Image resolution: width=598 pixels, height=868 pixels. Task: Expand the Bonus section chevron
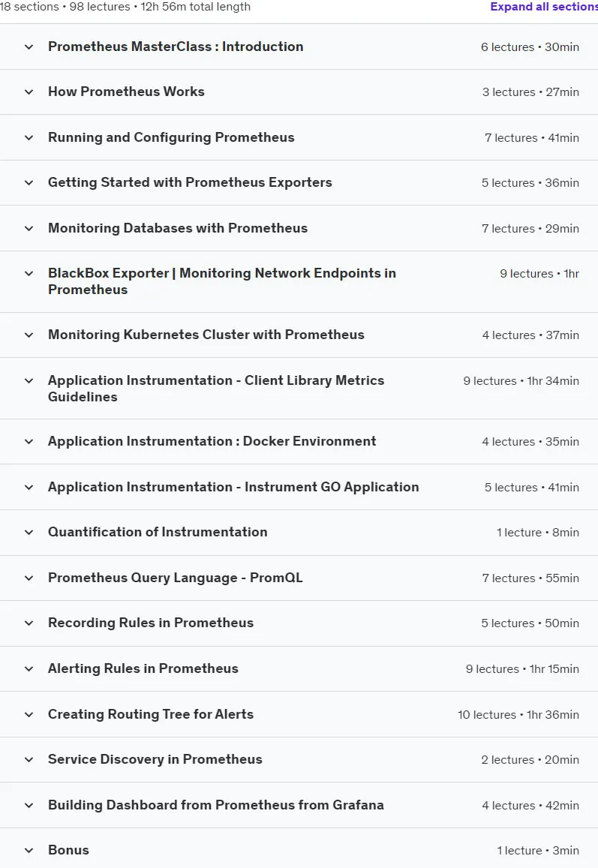[29, 850]
